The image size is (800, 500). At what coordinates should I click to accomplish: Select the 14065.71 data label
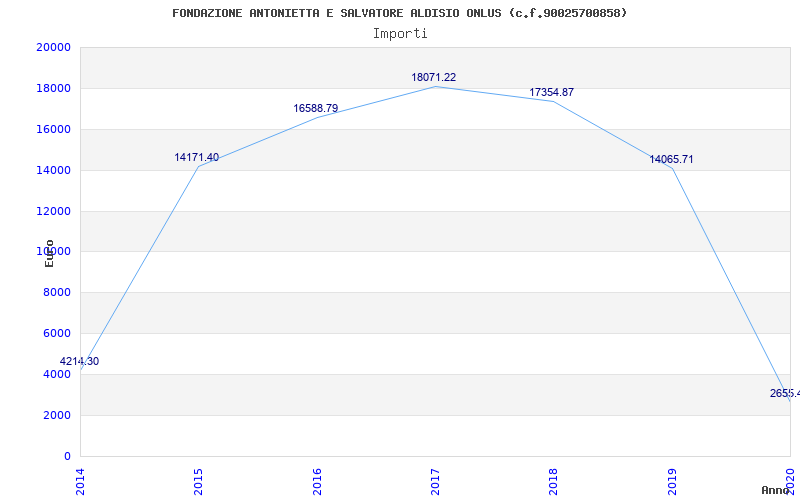coord(671,159)
